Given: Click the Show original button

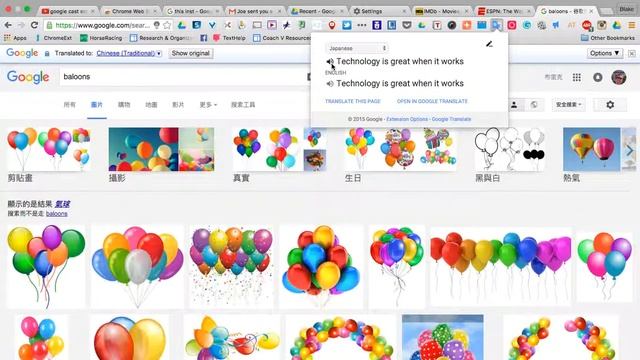Looking at the screenshot, I should tap(191, 53).
